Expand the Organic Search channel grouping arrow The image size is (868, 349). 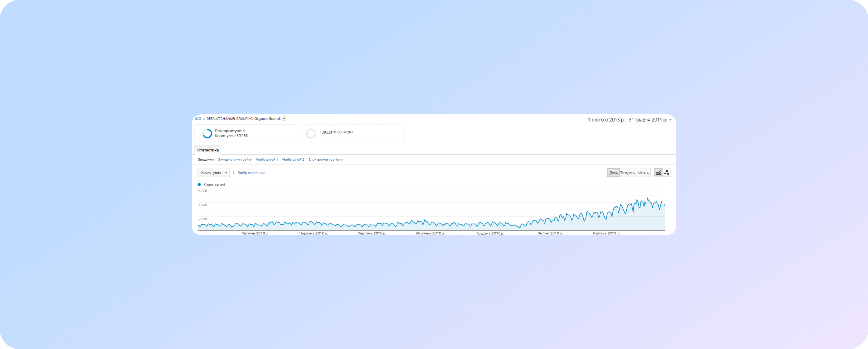click(x=284, y=119)
